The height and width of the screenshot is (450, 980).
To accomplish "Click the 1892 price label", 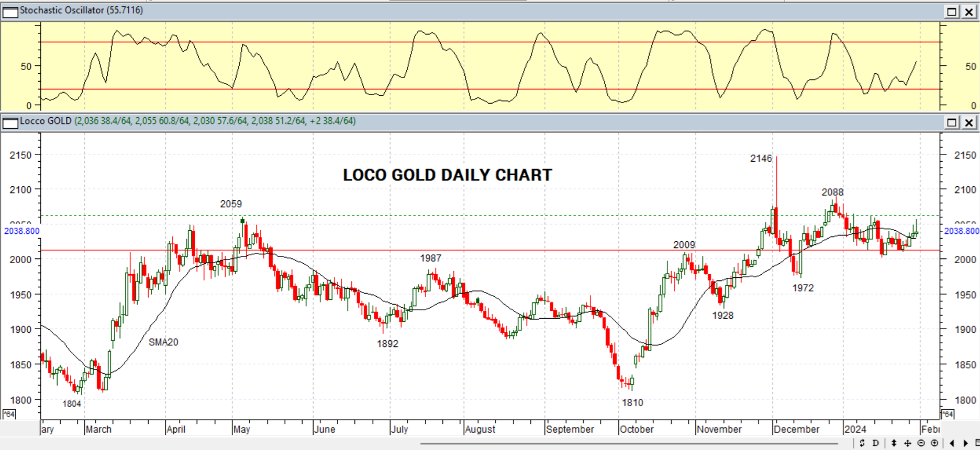I will 387,344.
